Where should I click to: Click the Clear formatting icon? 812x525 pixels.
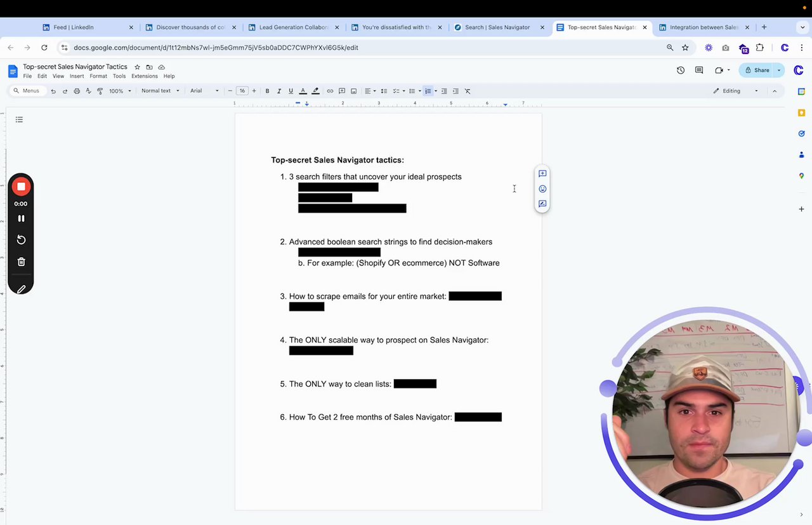pyautogui.click(x=468, y=91)
